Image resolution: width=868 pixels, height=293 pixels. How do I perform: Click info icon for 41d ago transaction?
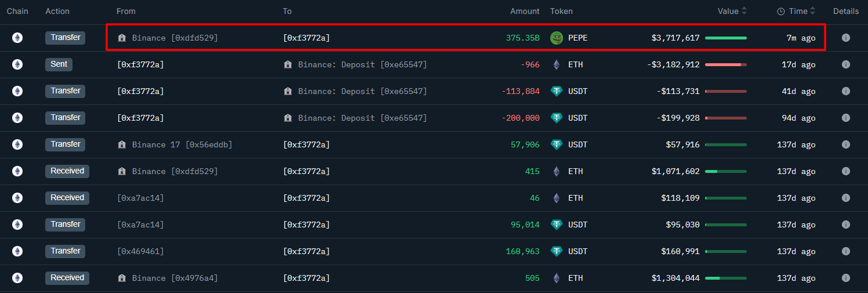click(845, 91)
